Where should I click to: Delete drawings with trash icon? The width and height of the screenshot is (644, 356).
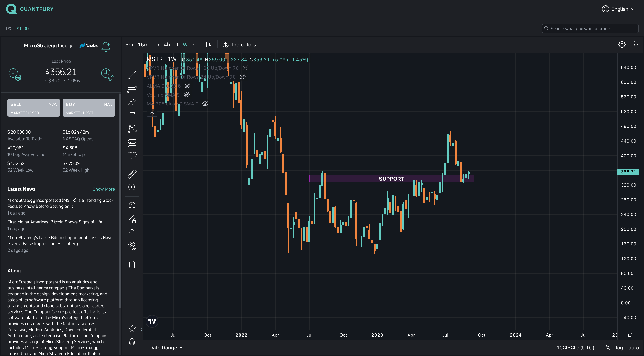[x=132, y=264]
